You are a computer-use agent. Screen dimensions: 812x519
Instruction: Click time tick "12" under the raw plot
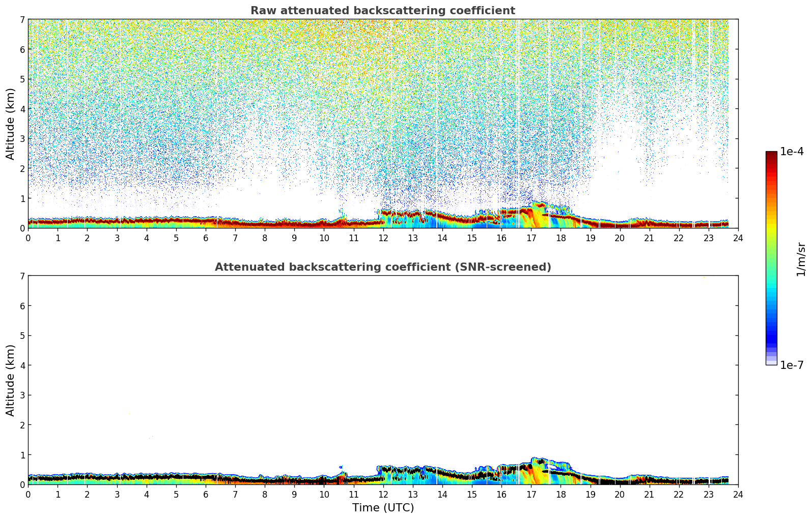(x=383, y=238)
